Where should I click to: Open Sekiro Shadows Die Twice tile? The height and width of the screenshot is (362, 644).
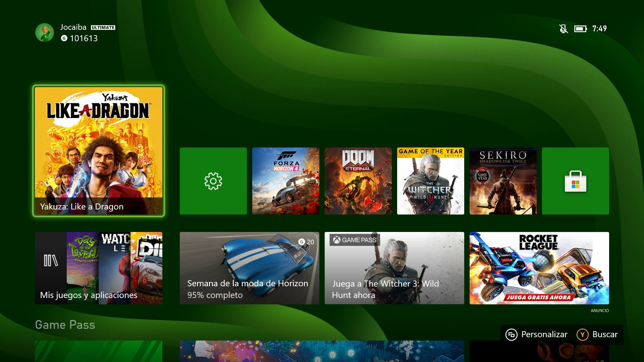click(503, 181)
